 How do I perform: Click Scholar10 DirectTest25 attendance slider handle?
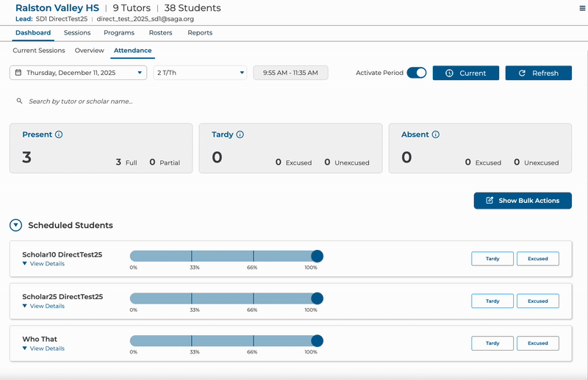(318, 257)
